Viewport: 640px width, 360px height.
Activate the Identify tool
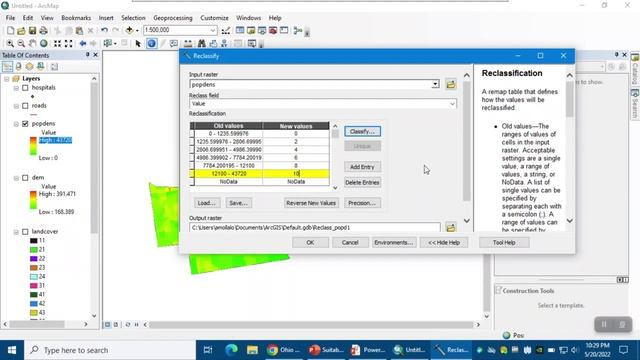[x=151, y=43]
